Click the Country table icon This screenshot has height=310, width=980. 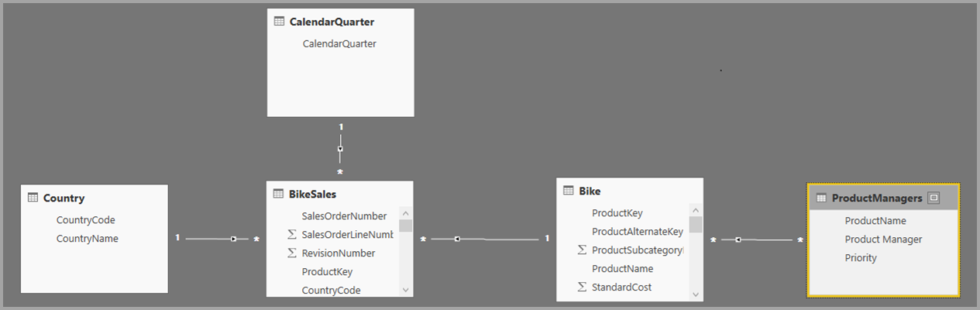point(33,198)
